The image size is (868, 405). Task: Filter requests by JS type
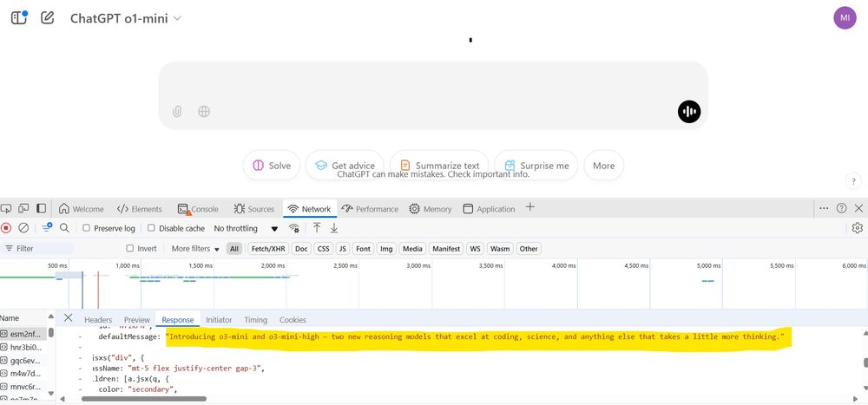pyautogui.click(x=343, y=248)
